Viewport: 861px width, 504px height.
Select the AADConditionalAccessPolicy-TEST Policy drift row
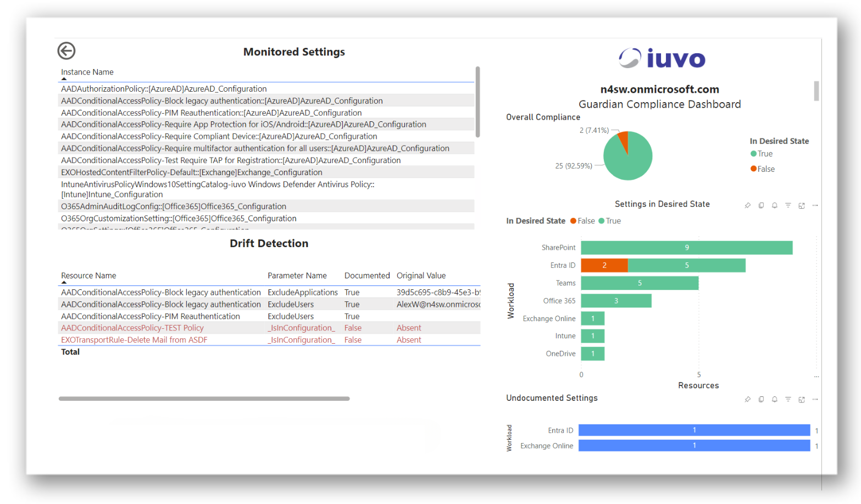point(270,328)
